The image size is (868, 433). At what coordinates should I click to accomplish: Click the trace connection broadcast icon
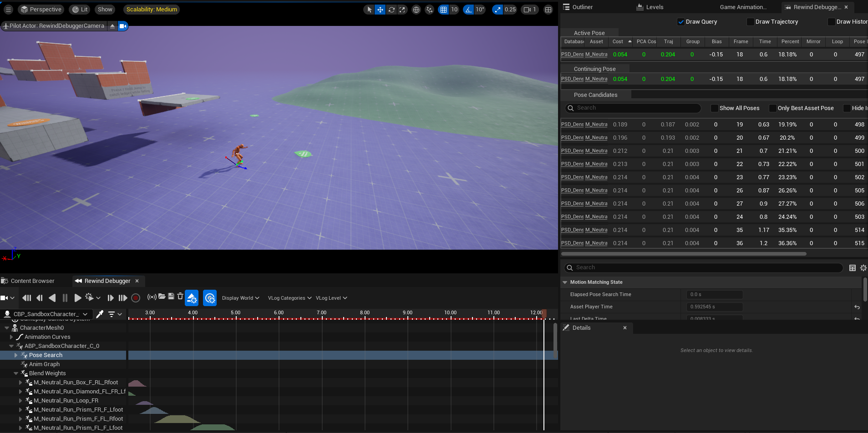coord(152,297)
